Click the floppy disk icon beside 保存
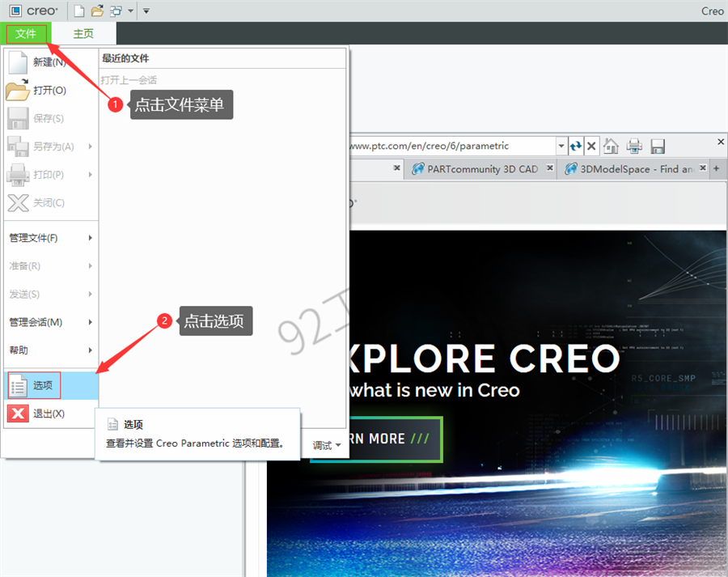Screen dimensions: 728x577 tap(18, 118)
